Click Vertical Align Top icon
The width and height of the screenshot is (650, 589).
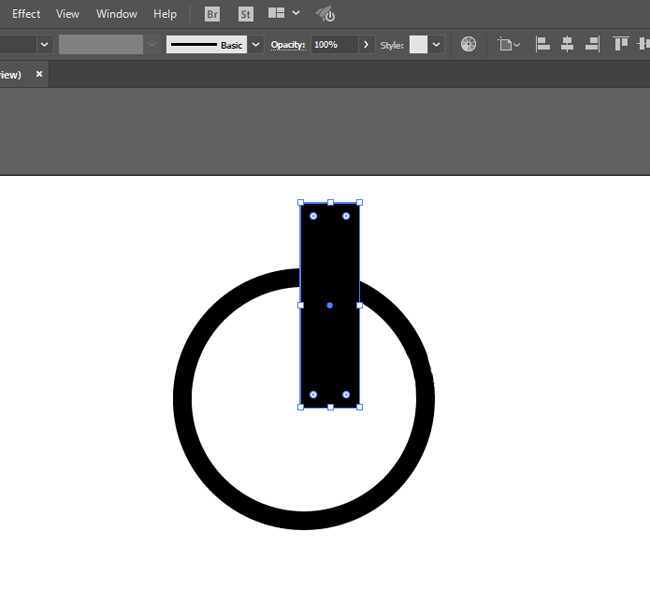621,45
